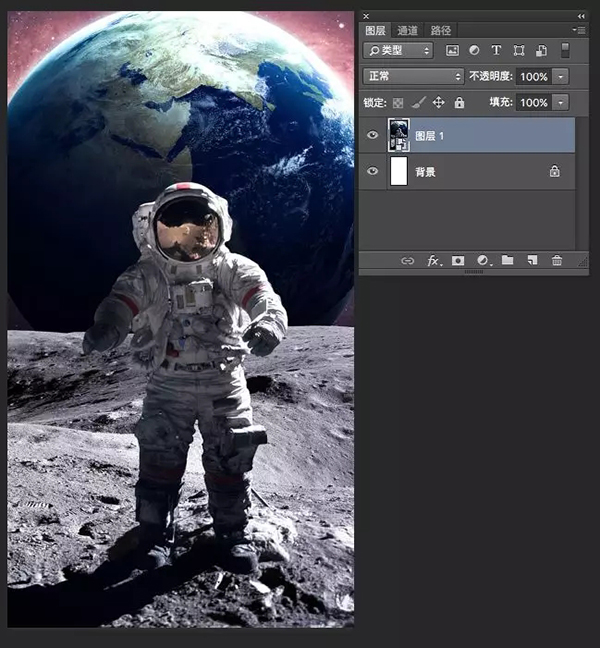The width and height of the screenshot is (600, 648).
Task: Filter layers by pixel layer type icon
Action: click(452, 50)
